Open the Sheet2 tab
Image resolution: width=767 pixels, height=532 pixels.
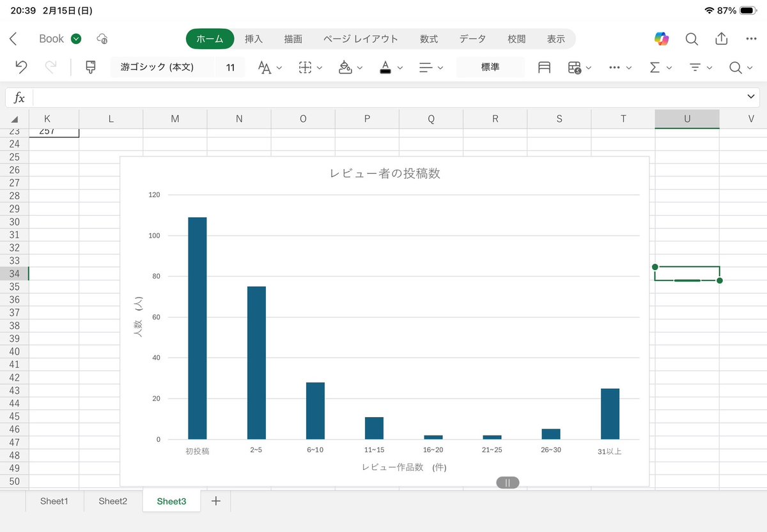point(113,501)
